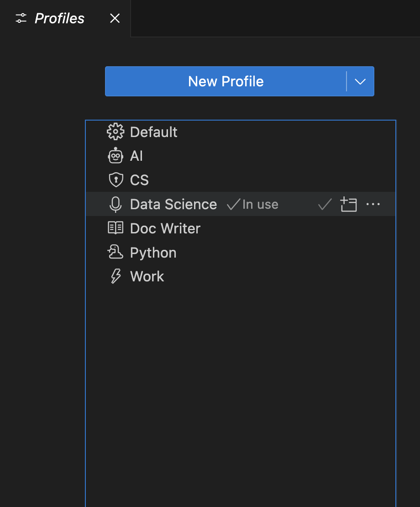Click the snake icon for the Python profile

point(115,252)
